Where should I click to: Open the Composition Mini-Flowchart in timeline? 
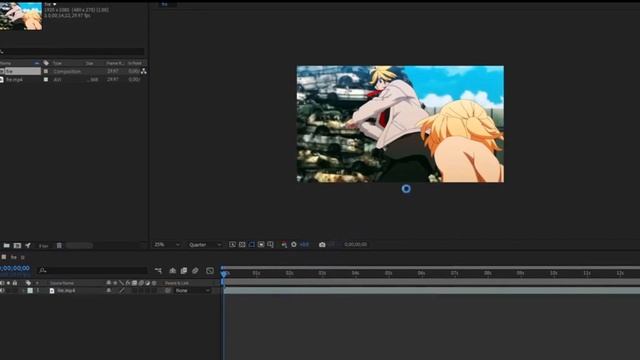[158, 271]
